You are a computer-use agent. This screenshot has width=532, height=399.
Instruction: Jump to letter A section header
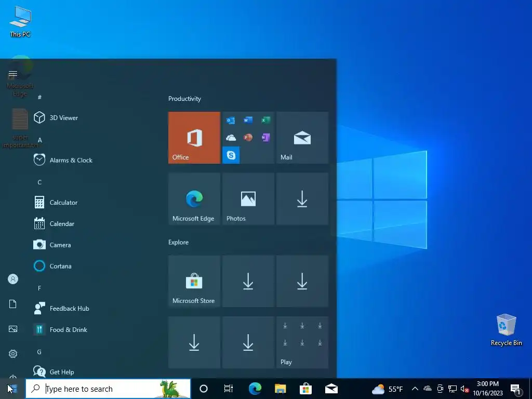[39, 140]
